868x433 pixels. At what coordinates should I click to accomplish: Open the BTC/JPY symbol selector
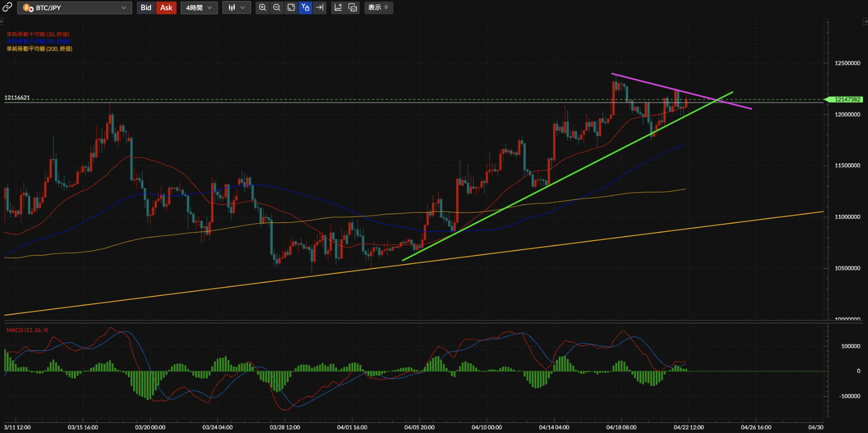[75, 8]
